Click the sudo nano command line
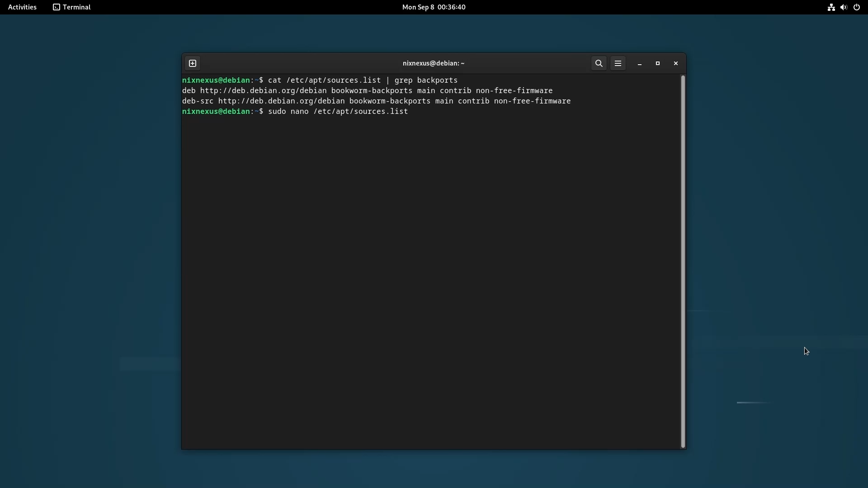This screenshot has width=868, height=488. click(338, 112)
